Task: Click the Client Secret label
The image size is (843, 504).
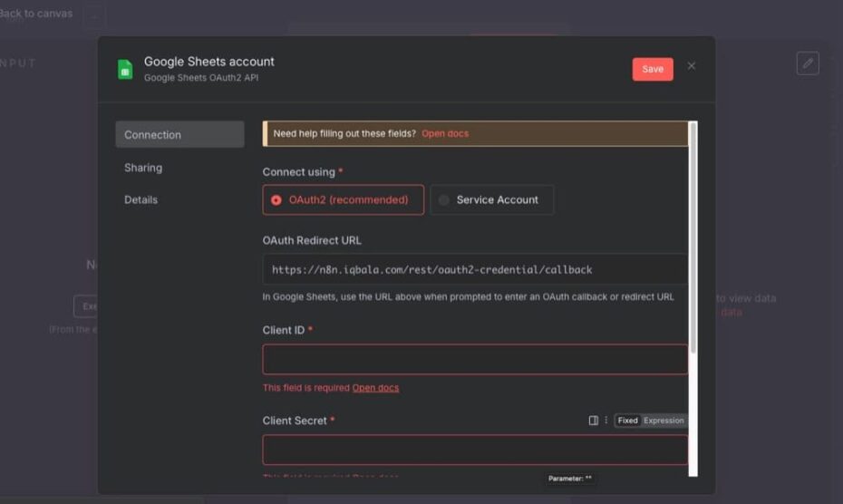Action: pyautogui.click(x=294, y=420)
